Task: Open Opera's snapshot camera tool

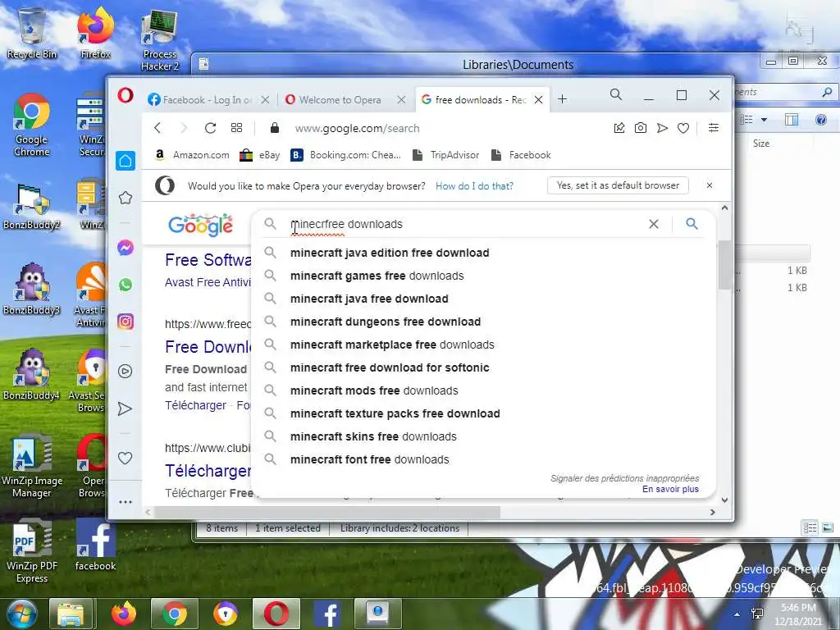Action: [640, 127]
